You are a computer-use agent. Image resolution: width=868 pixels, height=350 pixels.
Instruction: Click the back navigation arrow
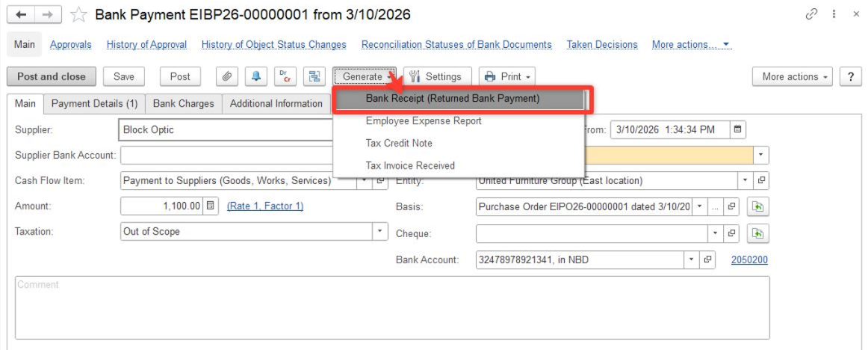click(x=21, y=15)
